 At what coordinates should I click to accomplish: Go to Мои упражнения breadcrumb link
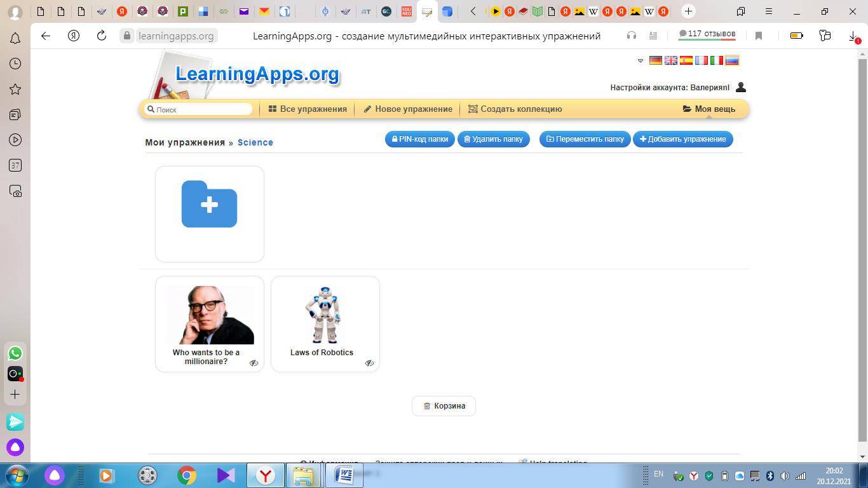pos(185,142)
